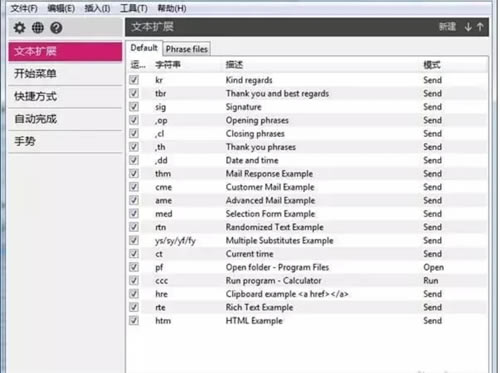The image size is (500, 373).
Task: Move item up with the up arrow
Action: pos(480,27)
